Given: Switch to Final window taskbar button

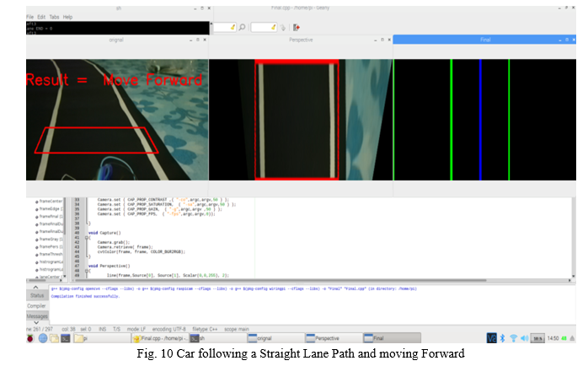Looking at the screenshot, I should click(x=392, y=338).
